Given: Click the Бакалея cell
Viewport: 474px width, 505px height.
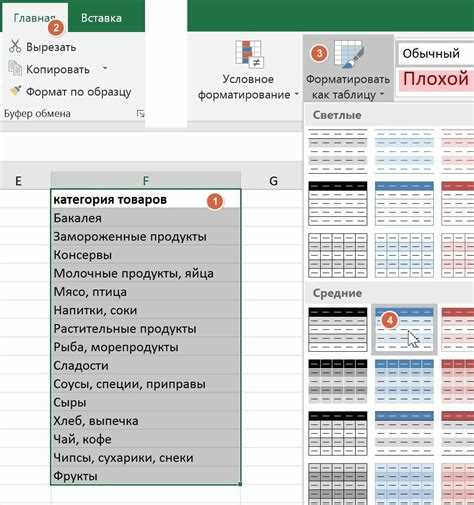Looking at the screenshot, I should 146,218.
